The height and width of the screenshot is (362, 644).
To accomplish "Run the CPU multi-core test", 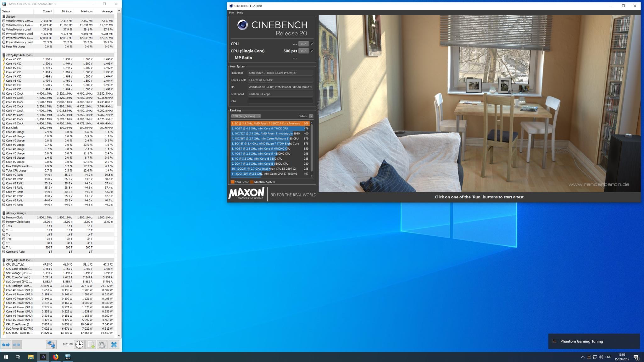I will 303,44.
